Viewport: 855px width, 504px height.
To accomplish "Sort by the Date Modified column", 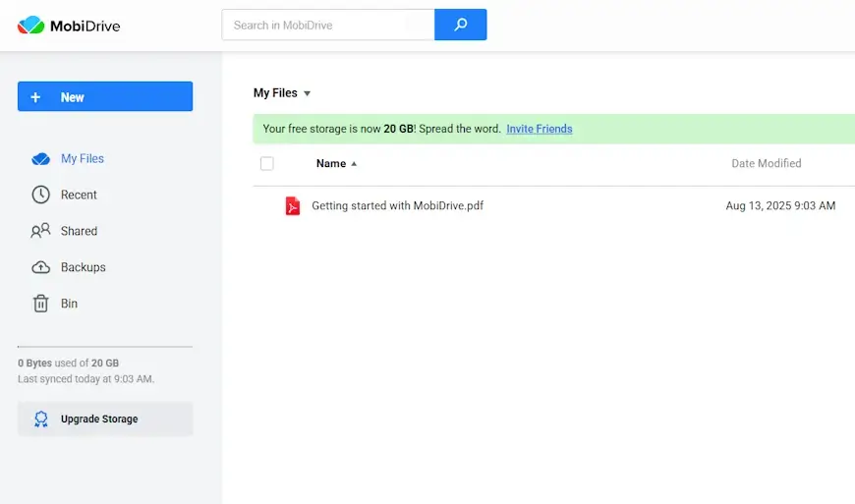I will click(767, 163).
